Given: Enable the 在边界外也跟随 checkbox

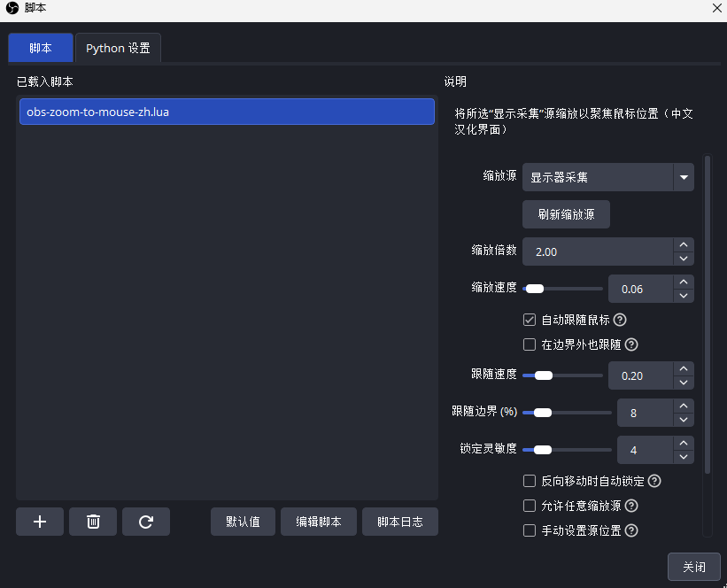Looking at the screenshot, I should tap(530, 344).
